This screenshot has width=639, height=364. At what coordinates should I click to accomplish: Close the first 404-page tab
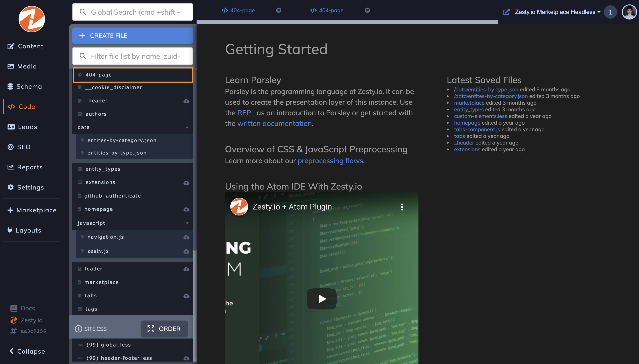278,10
